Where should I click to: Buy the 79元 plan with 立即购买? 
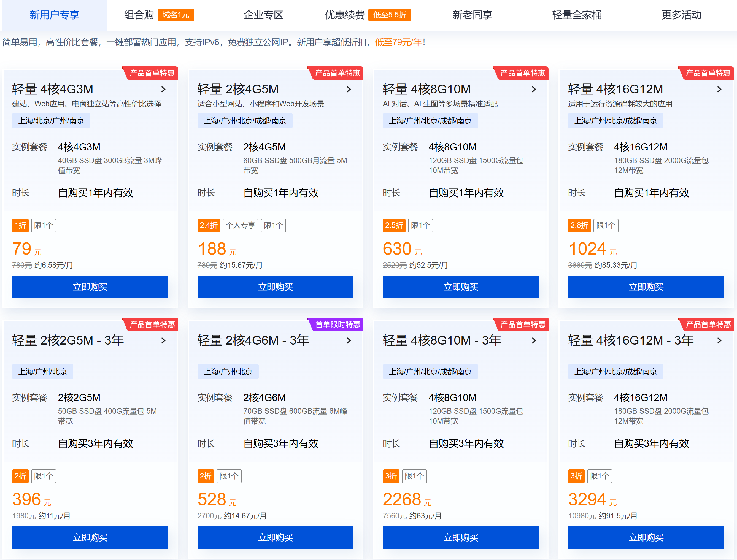coord(90,287)
